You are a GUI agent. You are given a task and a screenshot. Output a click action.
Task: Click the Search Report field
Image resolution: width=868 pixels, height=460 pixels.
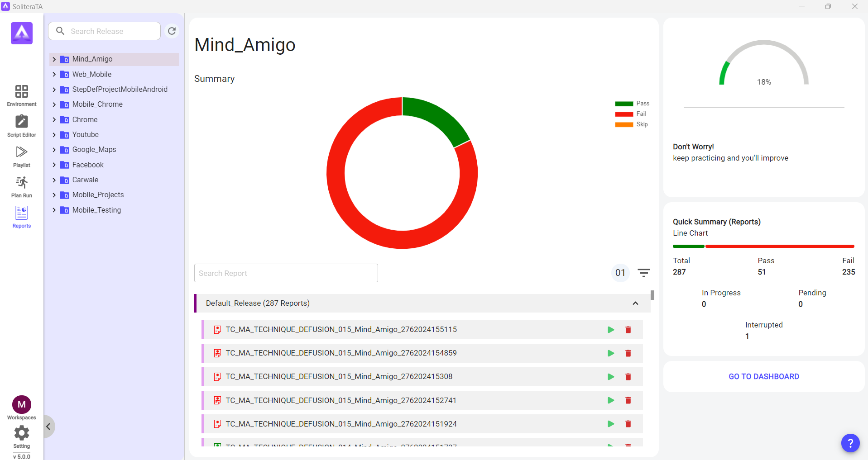tap(286, 273)
